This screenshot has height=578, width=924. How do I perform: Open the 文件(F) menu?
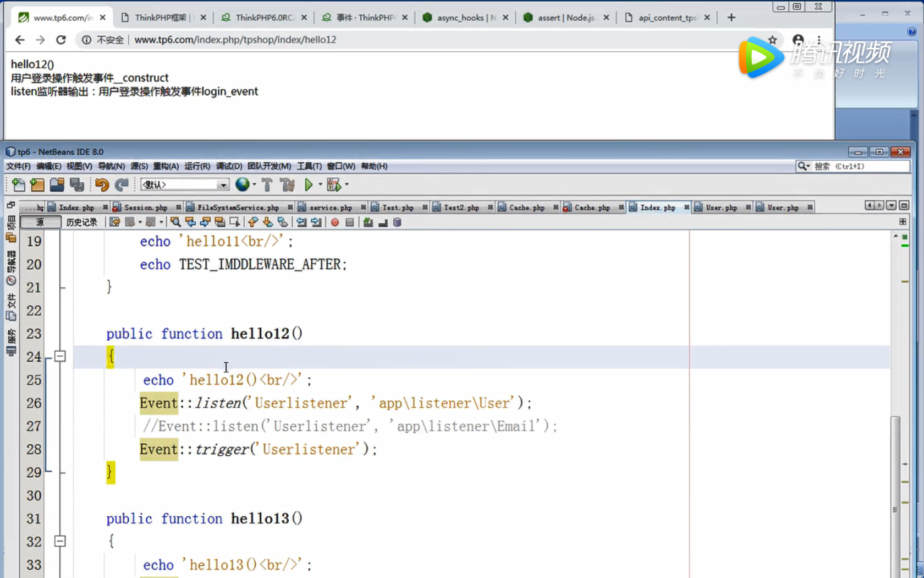click(18, 166)
